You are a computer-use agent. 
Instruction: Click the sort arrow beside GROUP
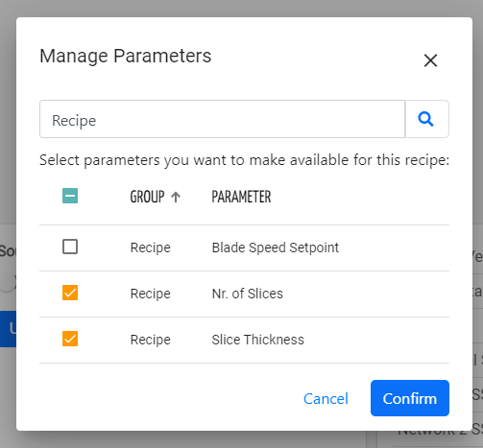[x=176, y=197]
